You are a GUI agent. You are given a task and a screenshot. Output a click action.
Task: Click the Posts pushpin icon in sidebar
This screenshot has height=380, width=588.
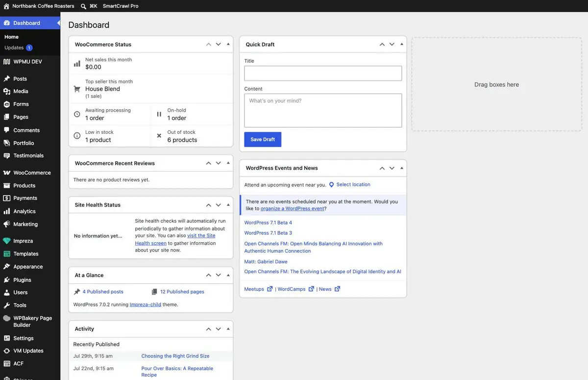click(6, 78)
